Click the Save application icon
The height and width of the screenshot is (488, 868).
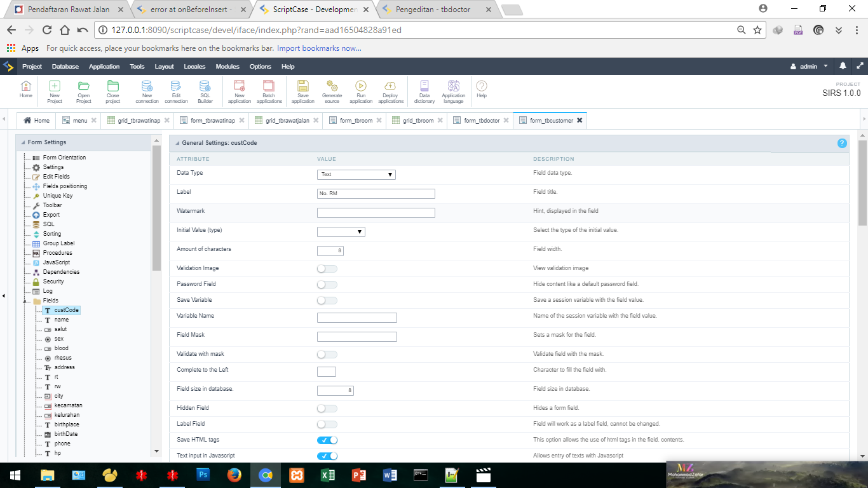[303, 91]
